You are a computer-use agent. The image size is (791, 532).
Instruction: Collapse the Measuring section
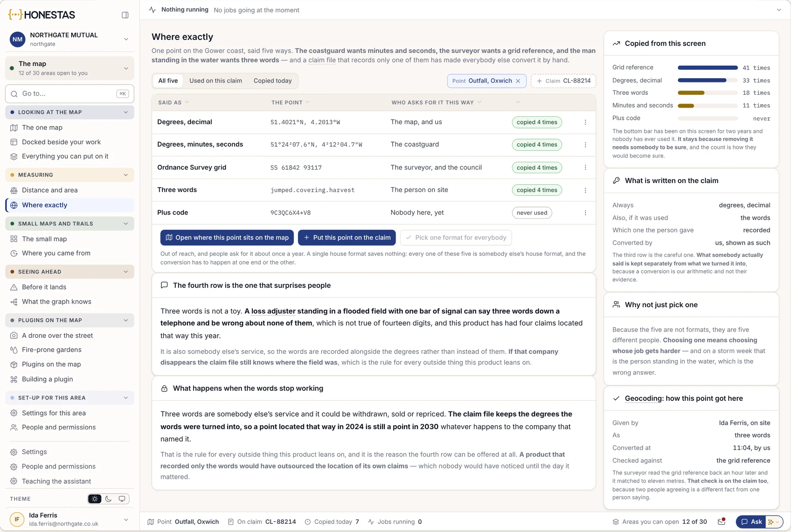tap(70, 175)
